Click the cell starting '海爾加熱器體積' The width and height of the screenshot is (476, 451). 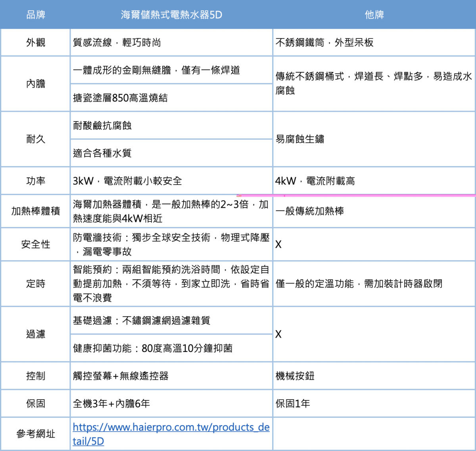click(x=171, y=211)
